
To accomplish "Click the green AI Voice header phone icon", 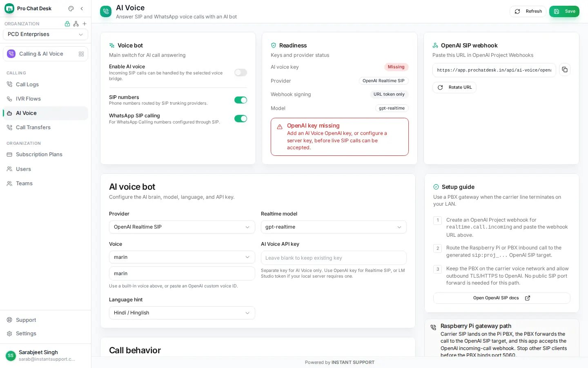I will click(x=106, y=11).
